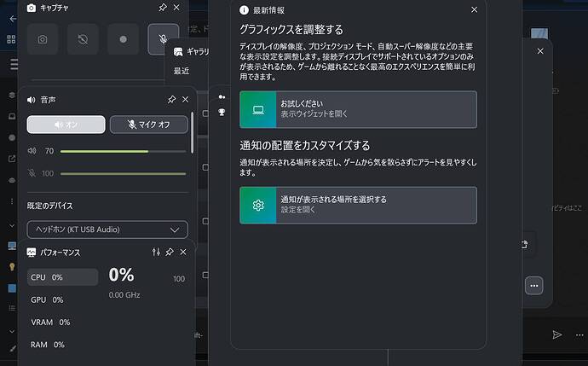Open the ヘッドホン (KT USB Audio) device dropdown

pos(107,229)
